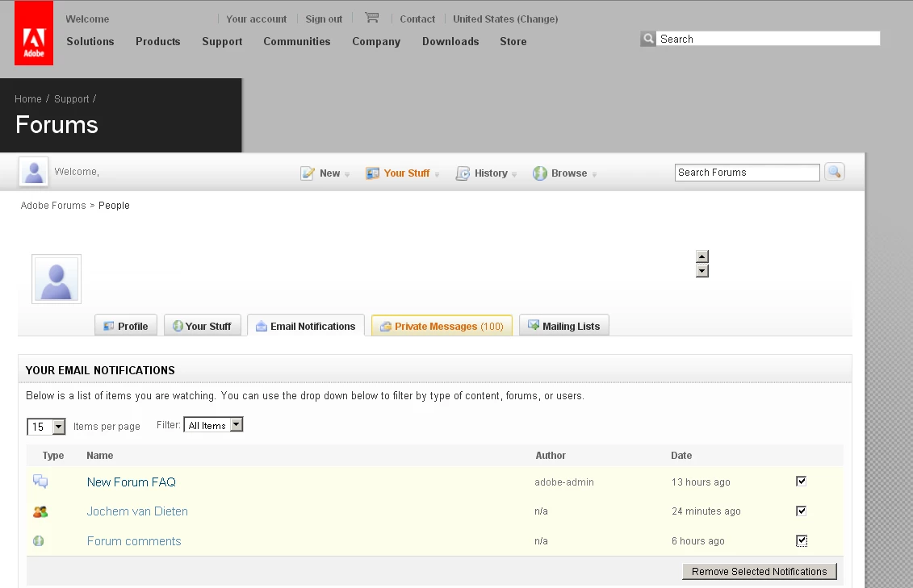Click the Type column header
The width and height of the screenshot is (913, 588).
click(53, 456)
